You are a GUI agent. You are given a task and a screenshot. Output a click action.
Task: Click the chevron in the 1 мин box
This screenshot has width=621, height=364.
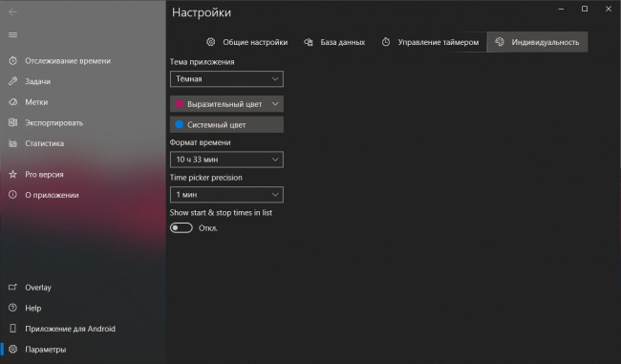point(275,195)
